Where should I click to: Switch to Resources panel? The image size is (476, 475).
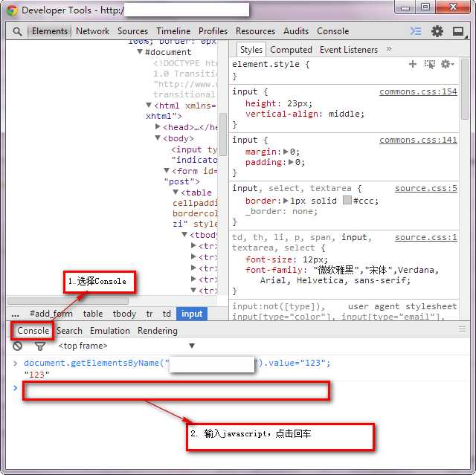click(255, 31)
